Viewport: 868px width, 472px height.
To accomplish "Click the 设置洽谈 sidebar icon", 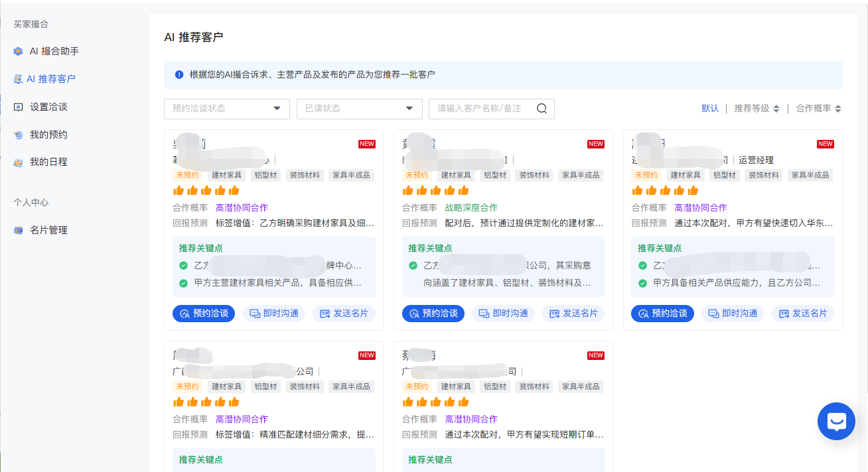I will pyautogui.click(x=19, y=107).
